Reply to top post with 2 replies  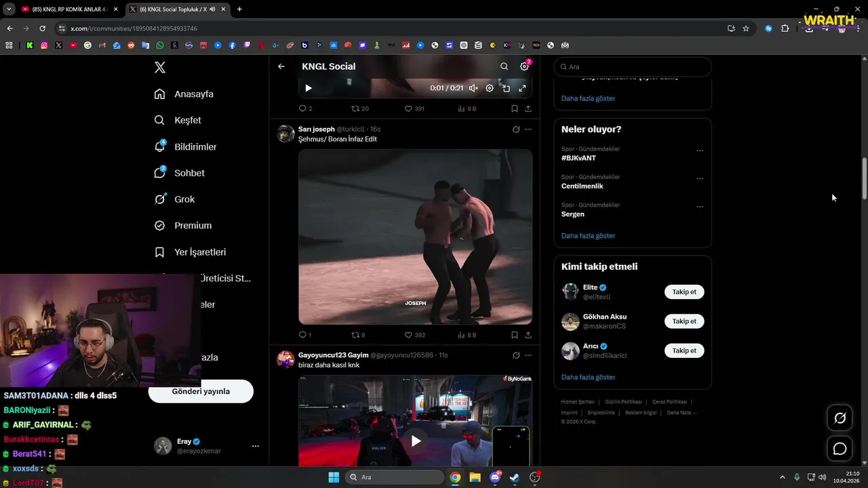point(305,108)
